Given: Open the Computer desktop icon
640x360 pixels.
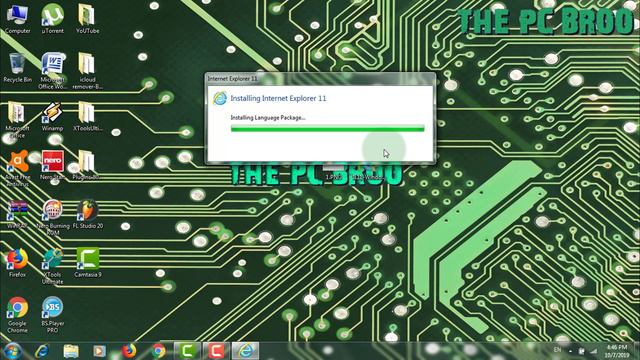Looking at the screenshot, I should point(17,18).
